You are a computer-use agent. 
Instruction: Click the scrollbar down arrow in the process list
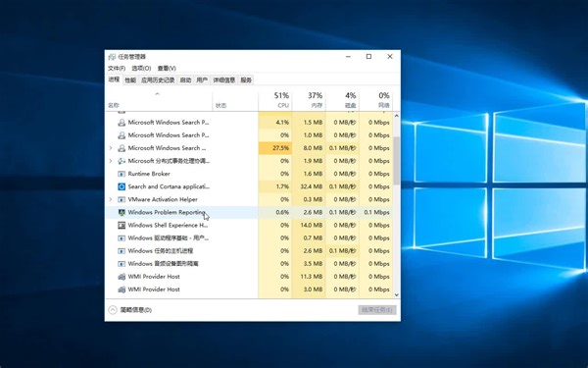point(396,295)
